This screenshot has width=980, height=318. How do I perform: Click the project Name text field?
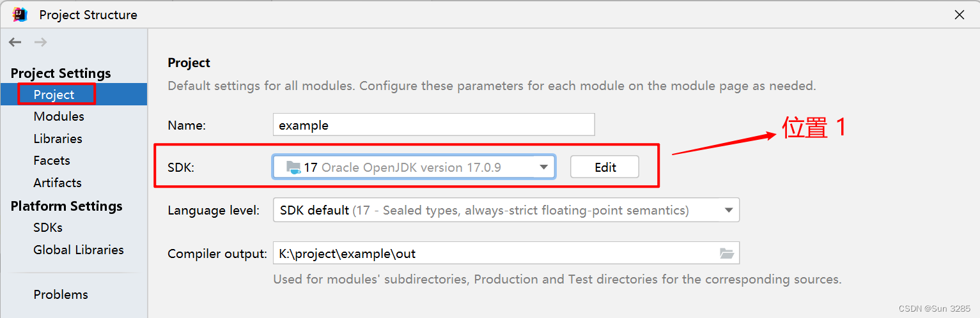click(433, 125)
